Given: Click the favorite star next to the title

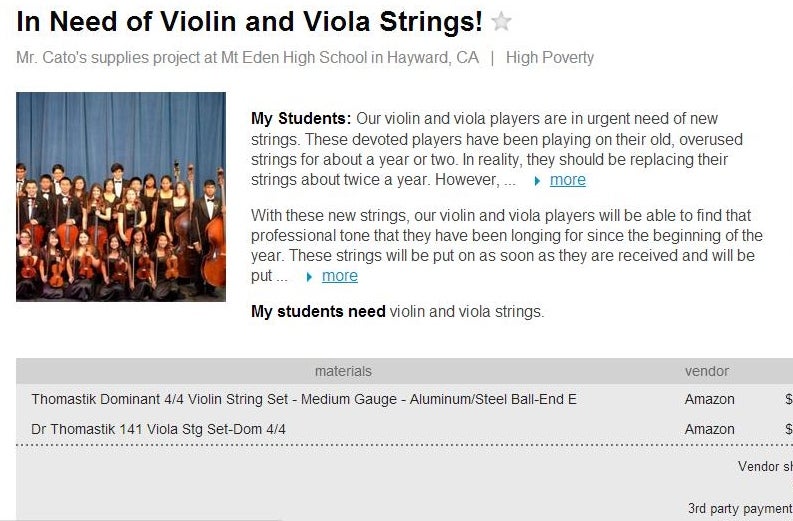Looking at the screenshot, I should pos(502,22).
